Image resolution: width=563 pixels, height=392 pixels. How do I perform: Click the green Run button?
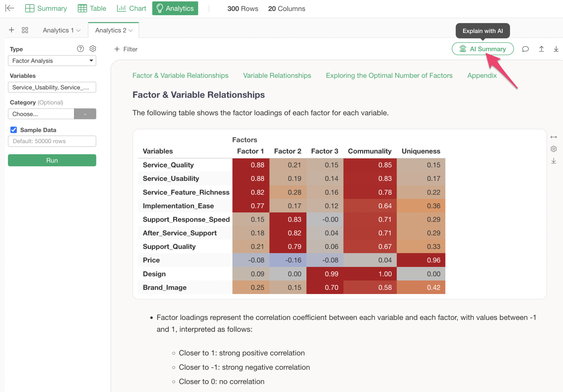52,160
